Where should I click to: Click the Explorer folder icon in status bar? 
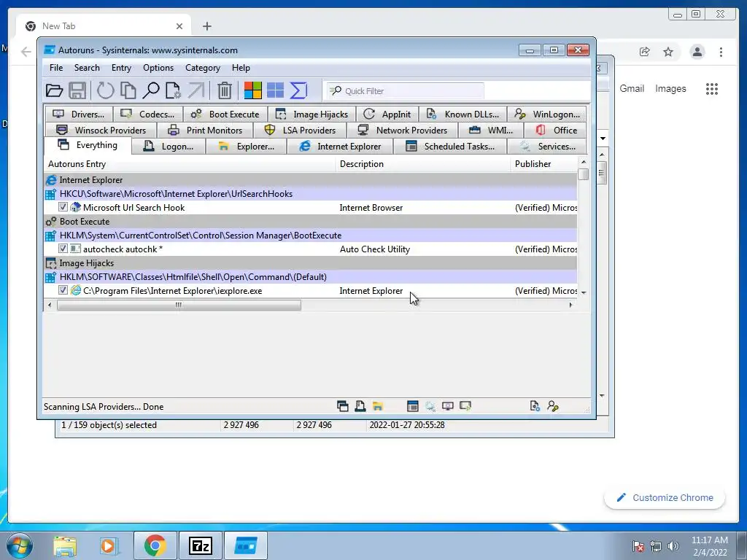(378, 406)
